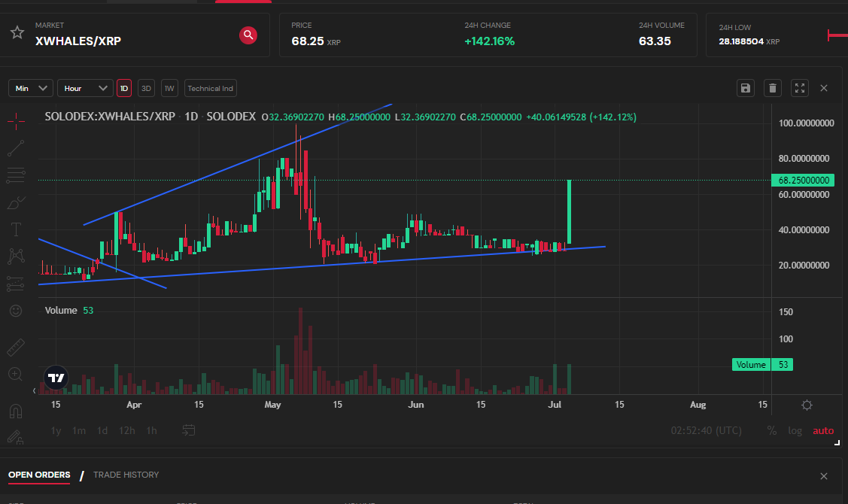Select the Text annotation tool

(17, 229)
